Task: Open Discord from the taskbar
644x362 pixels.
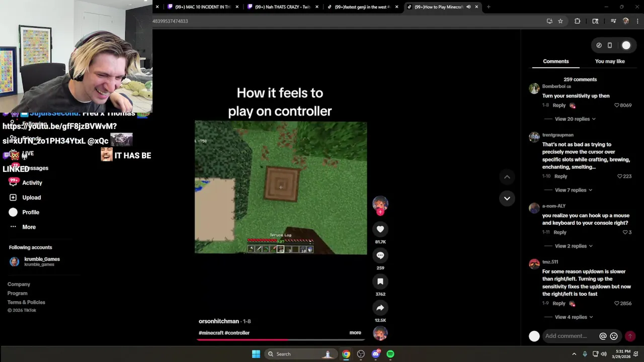Action: [376, 354]
